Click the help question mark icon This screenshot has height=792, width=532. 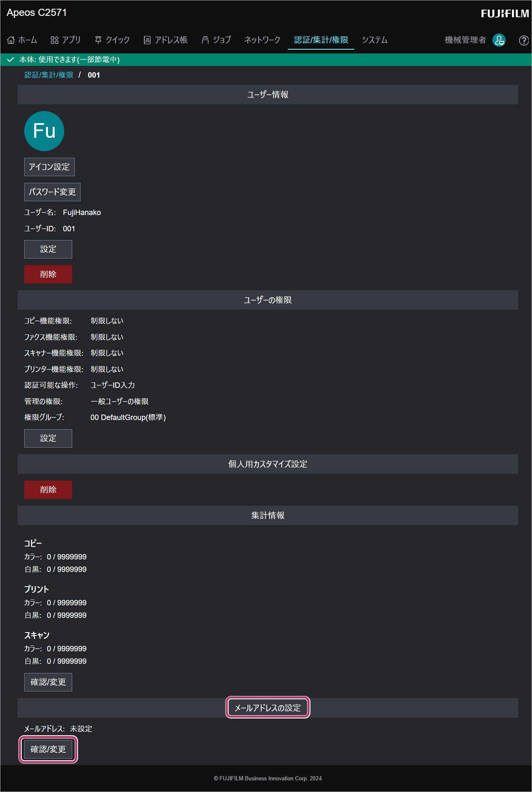(x=524, y=40)
